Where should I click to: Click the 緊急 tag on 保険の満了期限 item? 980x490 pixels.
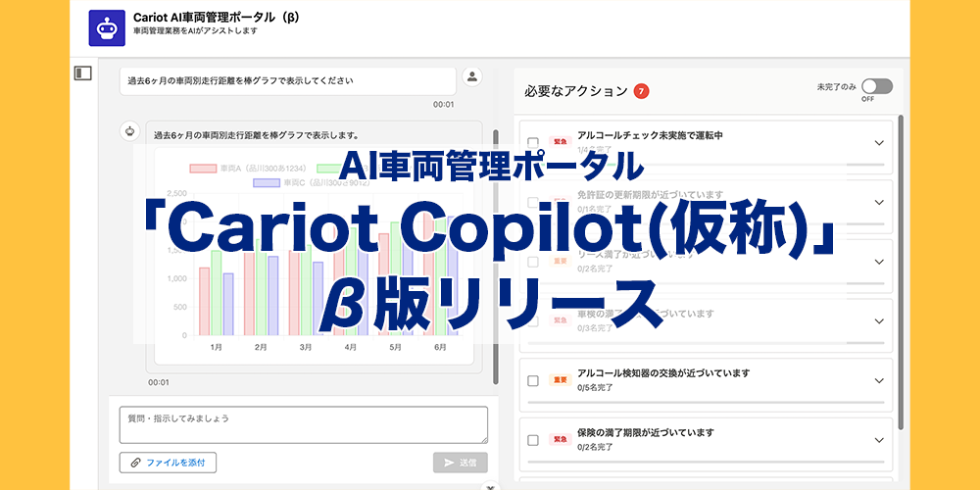tap(560, 439)
